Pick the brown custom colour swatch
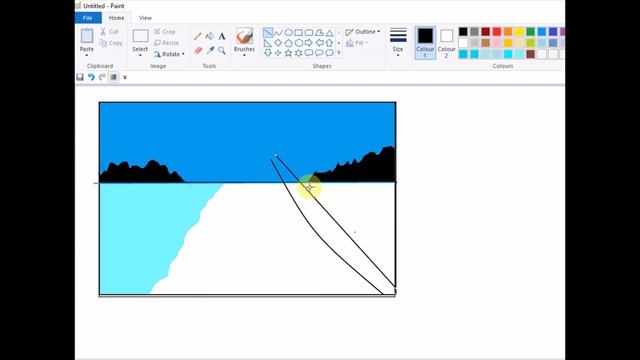The image size is (640, 360). pos(531,54)
